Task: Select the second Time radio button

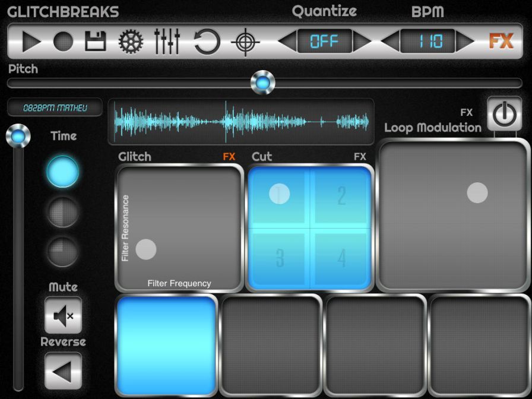Action: pyautogui.click(x=63, y=212)
